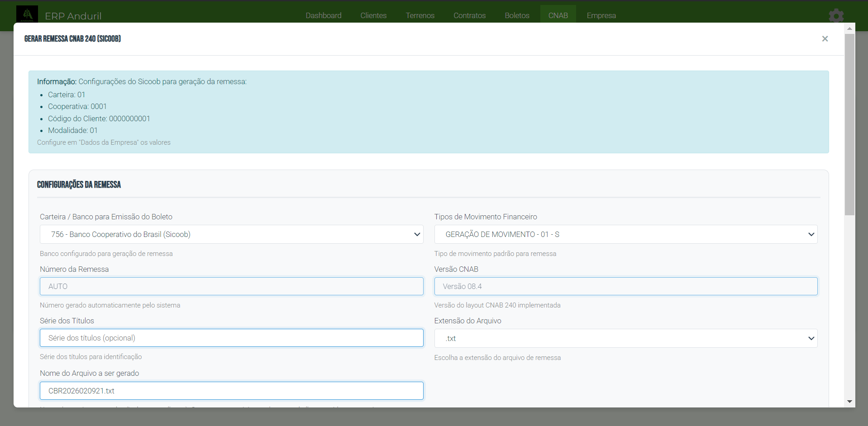868x426 pixels.
Task: Click the Nome do Arquivo input field
Action: tap(231, 391)
